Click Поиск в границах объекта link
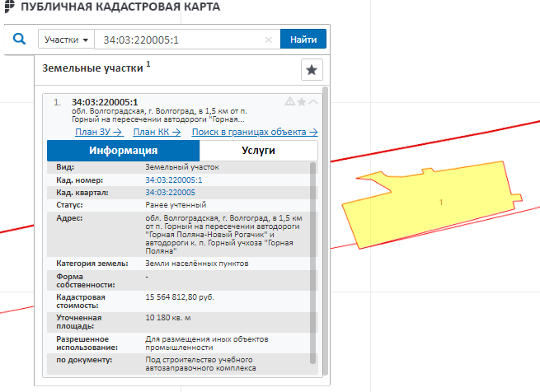 click(255, 132)
